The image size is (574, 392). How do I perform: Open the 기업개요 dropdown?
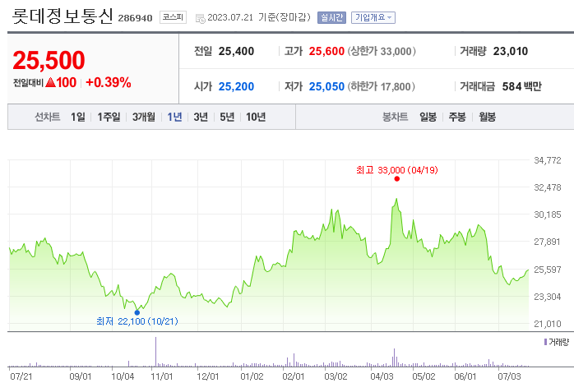click(373, 17)
